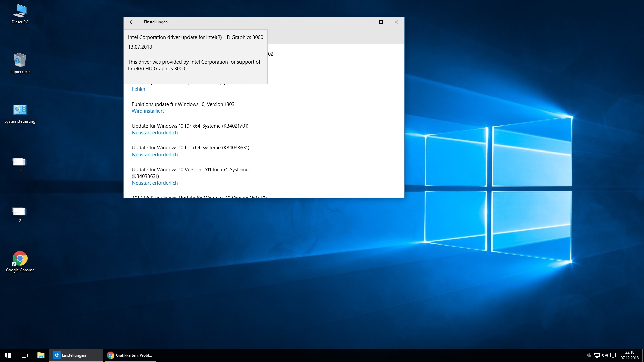Viewport: 644px width, 362px height.
Task: Click Neustart erforderlich under KB4021701
Action: 155,133
